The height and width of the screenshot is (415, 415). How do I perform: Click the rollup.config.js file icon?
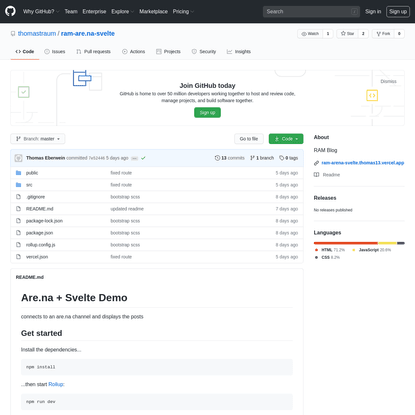tap(19, 245)
